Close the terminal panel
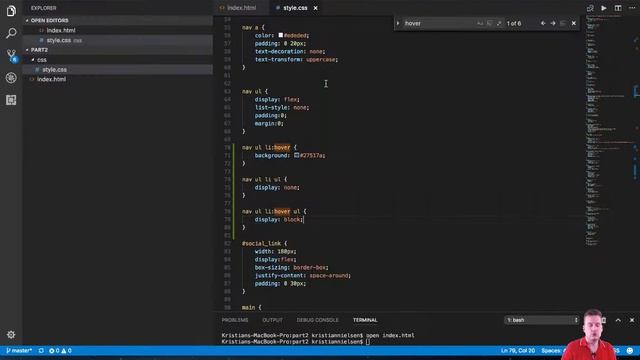Viewport: 640px width, 360px height. point(632,320)
